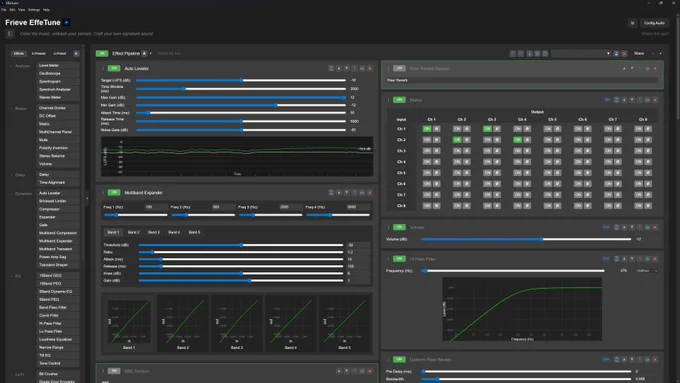Delete the Rear Reverb Section
The image size is (680, 383).
tap(655, 69)
